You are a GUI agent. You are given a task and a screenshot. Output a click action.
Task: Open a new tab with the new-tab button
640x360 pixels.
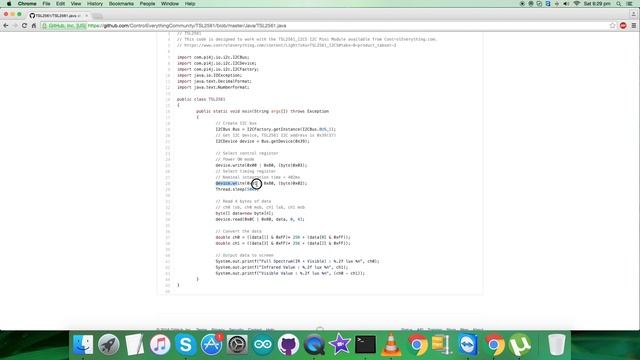coord(98,16)
